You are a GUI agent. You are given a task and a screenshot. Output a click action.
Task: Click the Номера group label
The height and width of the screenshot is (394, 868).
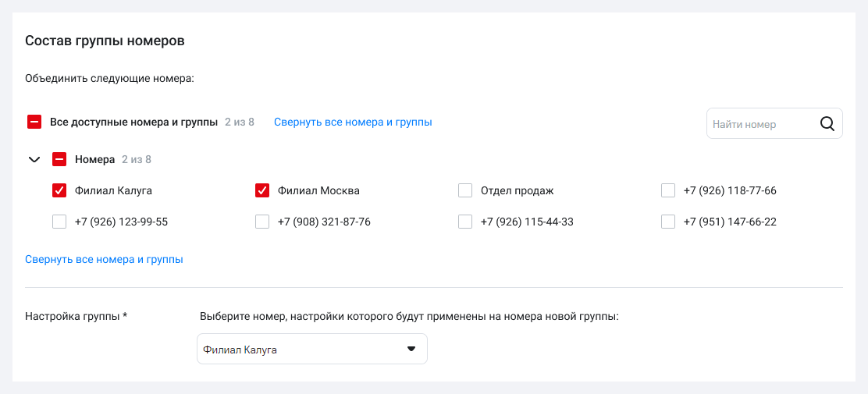(x=94, y=159)
